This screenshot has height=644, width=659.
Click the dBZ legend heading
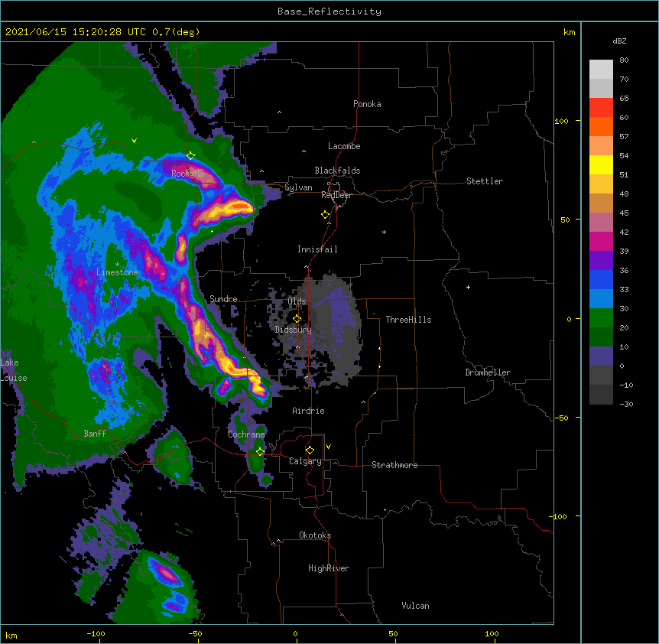click(619, 41)
